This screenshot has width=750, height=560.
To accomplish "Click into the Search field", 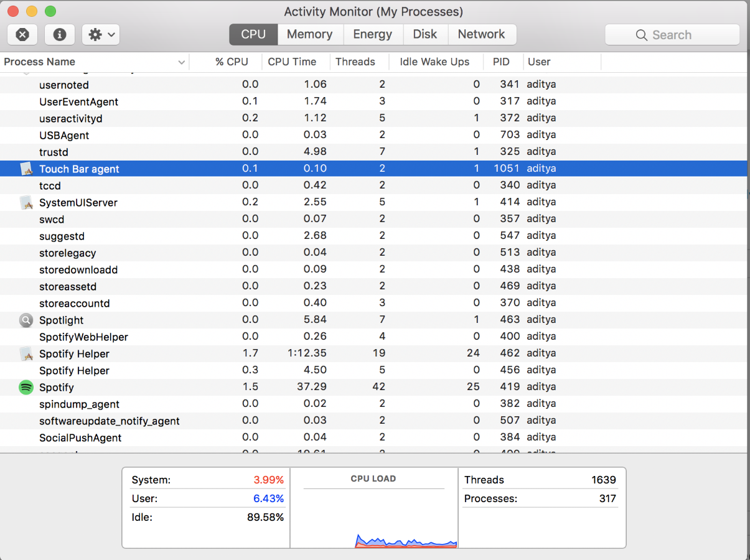I will coord(672,35).
